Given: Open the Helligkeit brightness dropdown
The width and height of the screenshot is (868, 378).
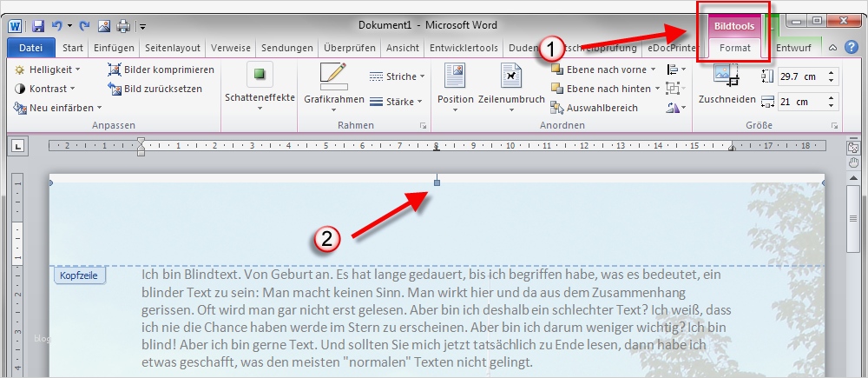Looking at the screenshot, I should [48, 70].
